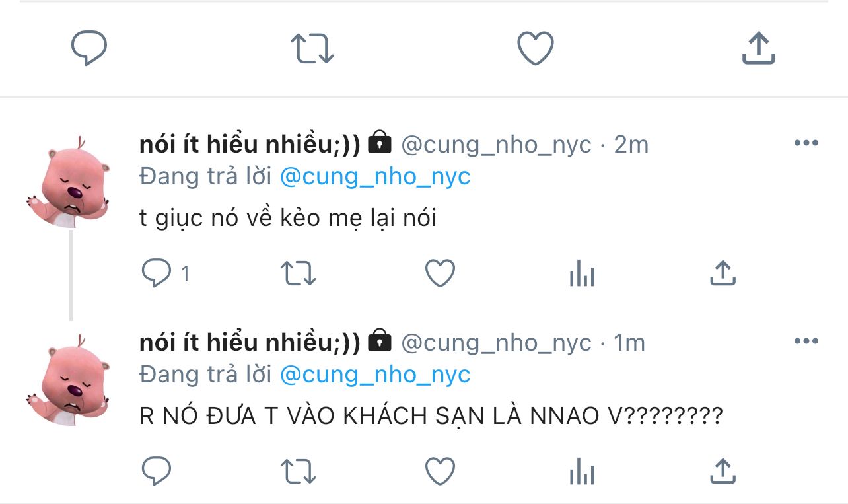The height and width of the screenshot is (504, 848).
Task: Like the top tweet
Action: [x=535, y=49]
